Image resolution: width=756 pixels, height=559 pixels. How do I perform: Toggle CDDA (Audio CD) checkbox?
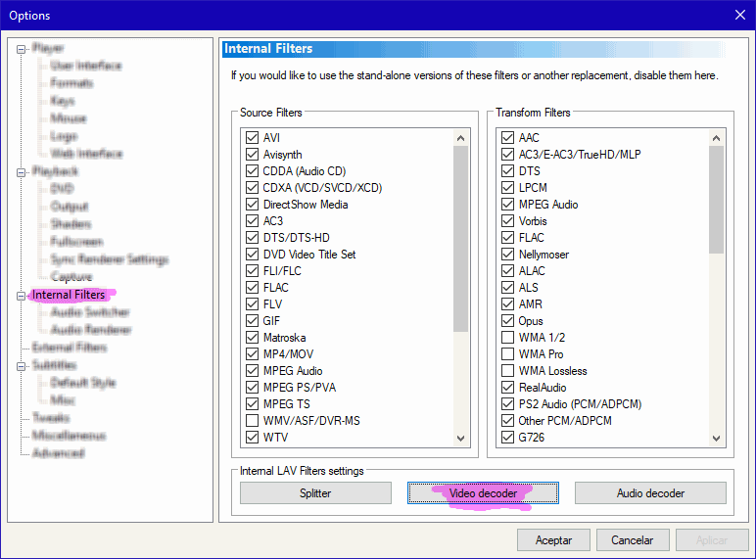pos(252,171)
